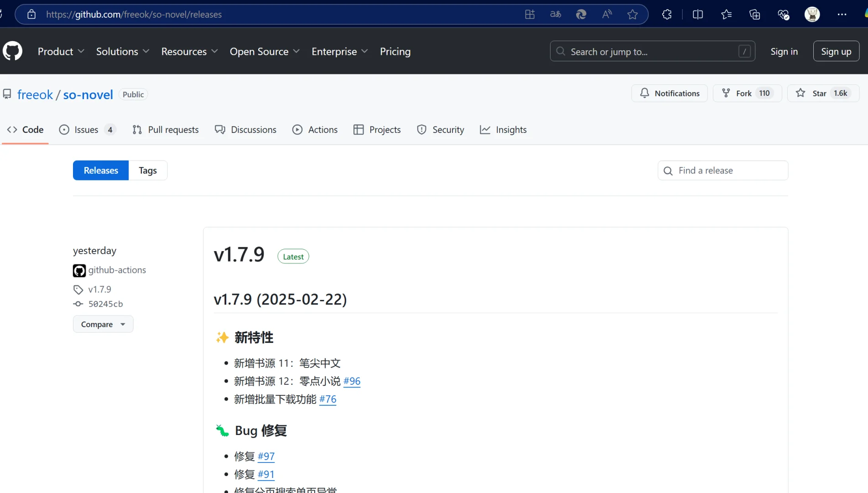Viewport: 868px width, 493px height.
Task: Open the Settings and more menu
Action: click(842, 14)
